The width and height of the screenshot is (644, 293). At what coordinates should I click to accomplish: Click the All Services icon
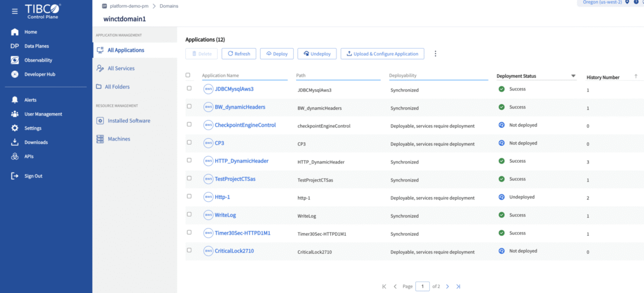tap(100, 68)
